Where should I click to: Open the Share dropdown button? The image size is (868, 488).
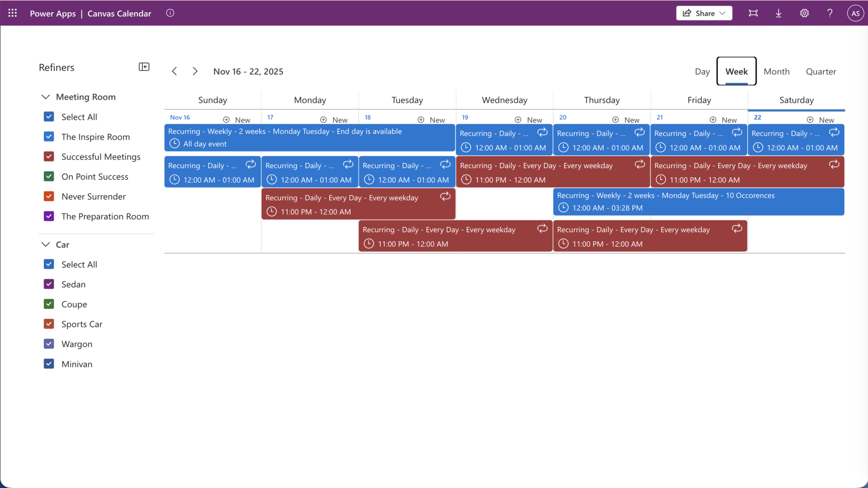click(x=704, y=13)
